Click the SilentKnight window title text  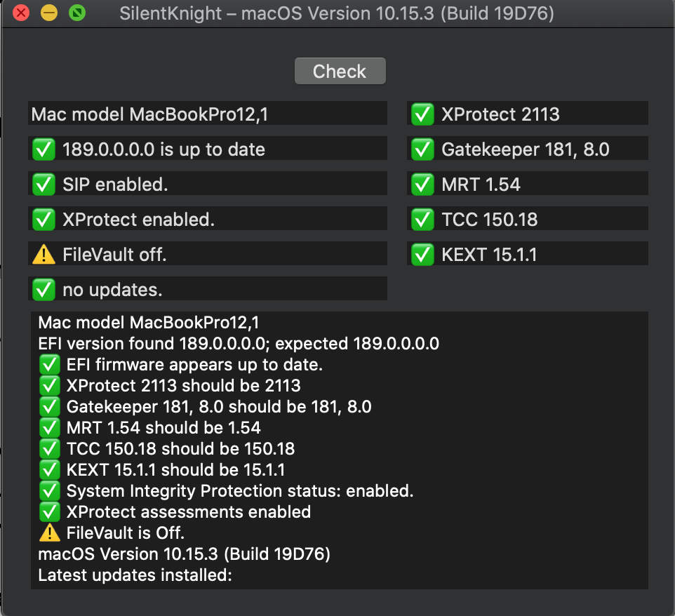[x=337, y=13]
